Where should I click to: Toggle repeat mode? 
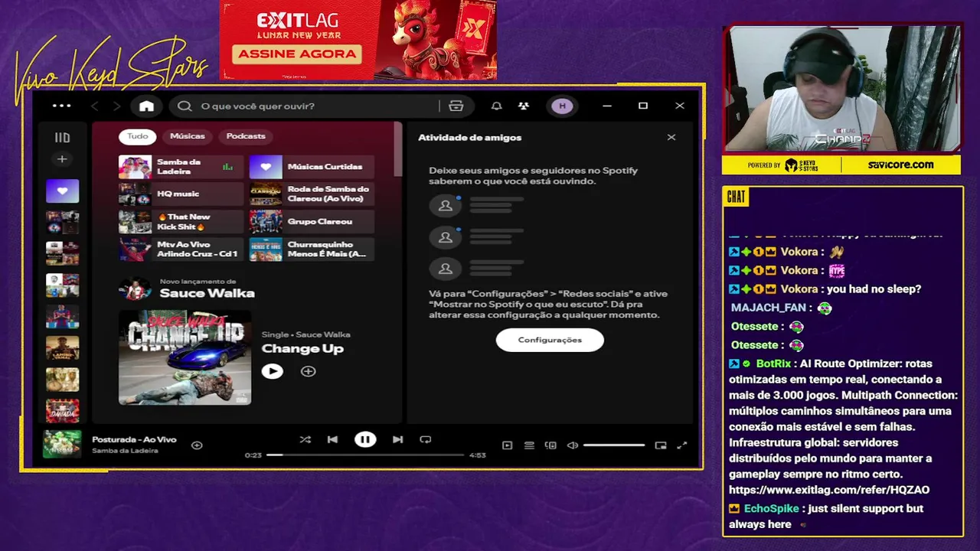coord(426,439)
